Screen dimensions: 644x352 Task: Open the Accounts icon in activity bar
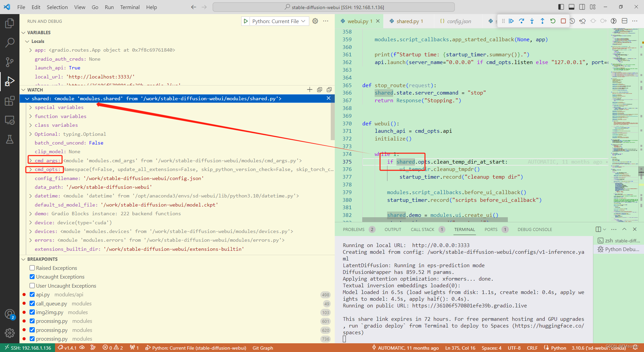(x=10, y=314)
